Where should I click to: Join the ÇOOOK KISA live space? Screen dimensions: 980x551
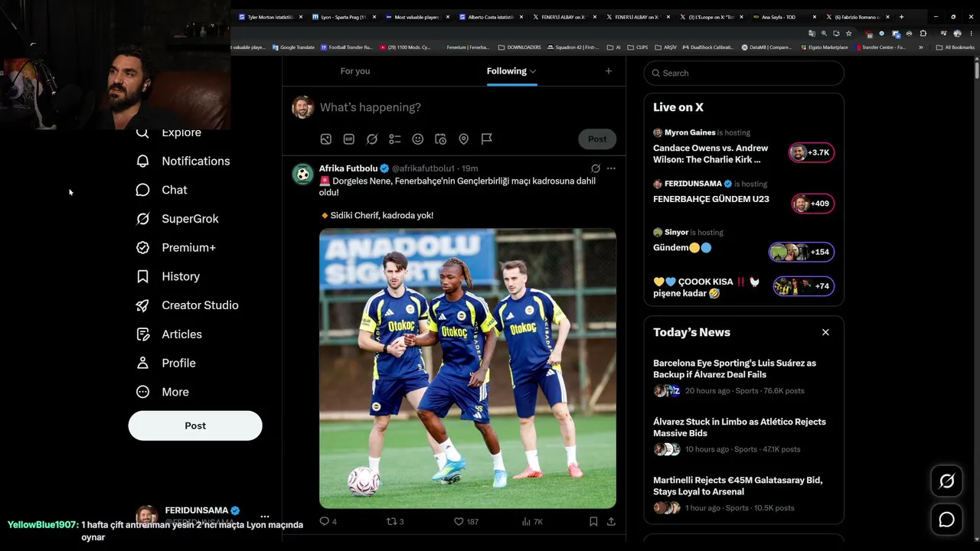pos(743,287)
